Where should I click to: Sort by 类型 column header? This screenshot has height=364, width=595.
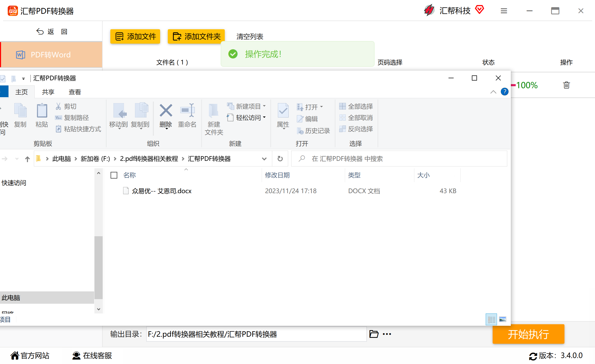(354, 175)
